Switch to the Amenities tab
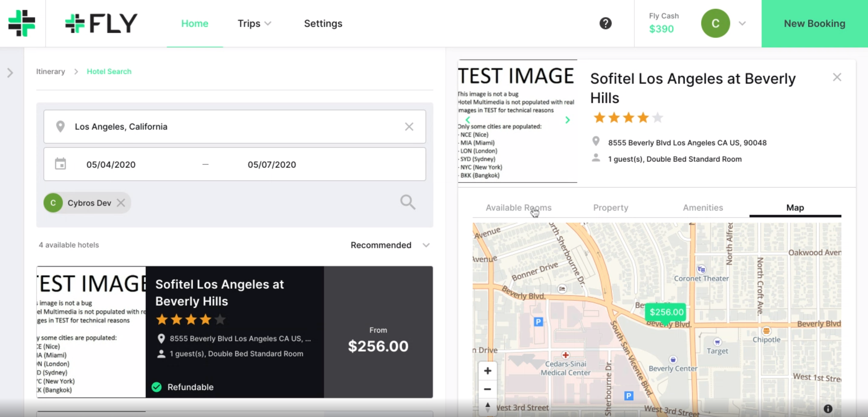868x417 pixels. tap(703, 208)
